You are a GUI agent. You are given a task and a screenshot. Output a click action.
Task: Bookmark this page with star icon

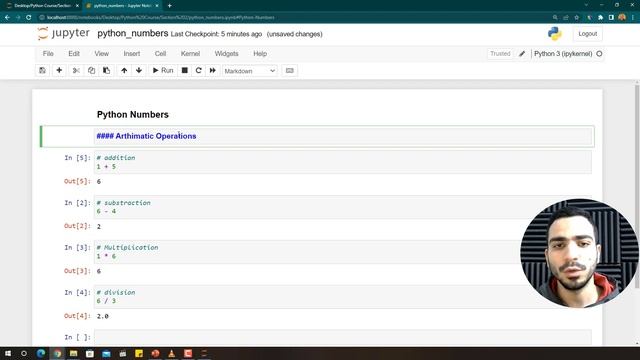[576, 18]
